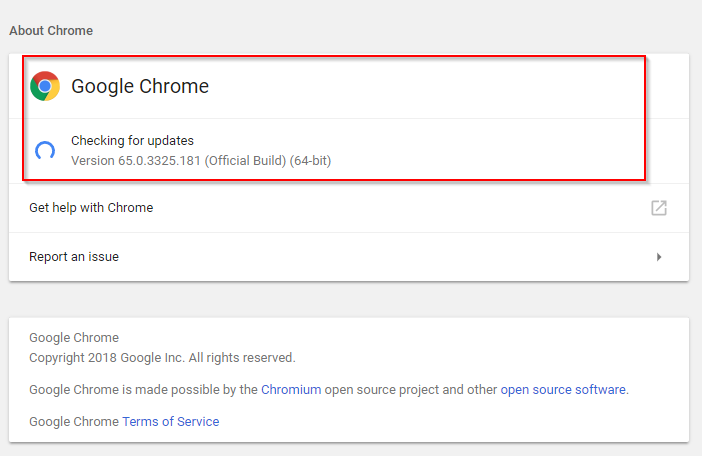The height and width of the screenshot is (456, 702).
Task: Click the Google Chrome name above the copyright
Action: (74, 338)
